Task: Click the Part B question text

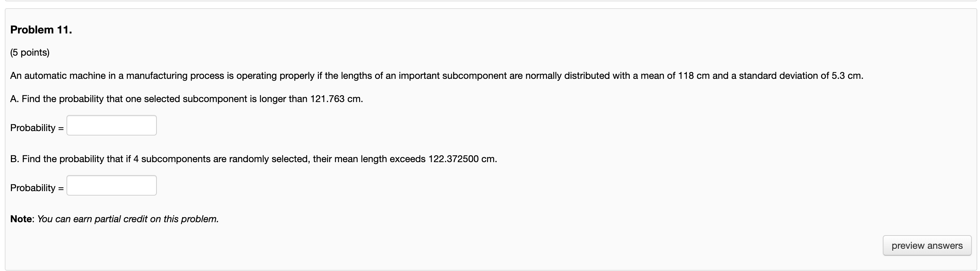Action: 253,159
